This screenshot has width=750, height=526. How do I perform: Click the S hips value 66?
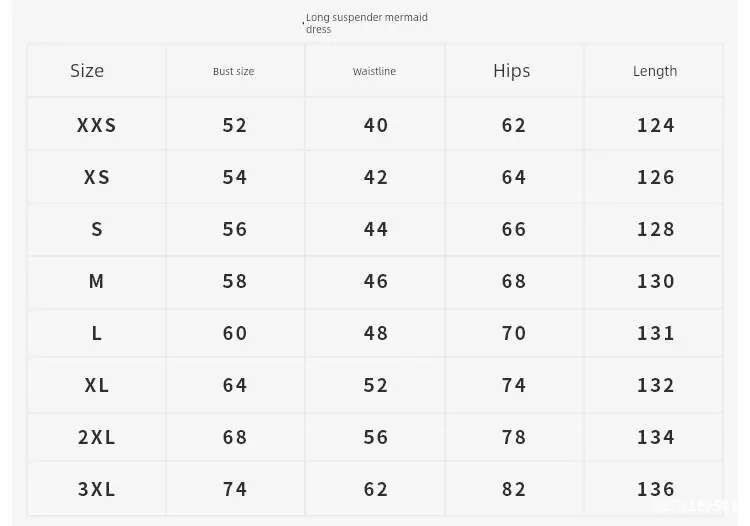coord(514,229)
